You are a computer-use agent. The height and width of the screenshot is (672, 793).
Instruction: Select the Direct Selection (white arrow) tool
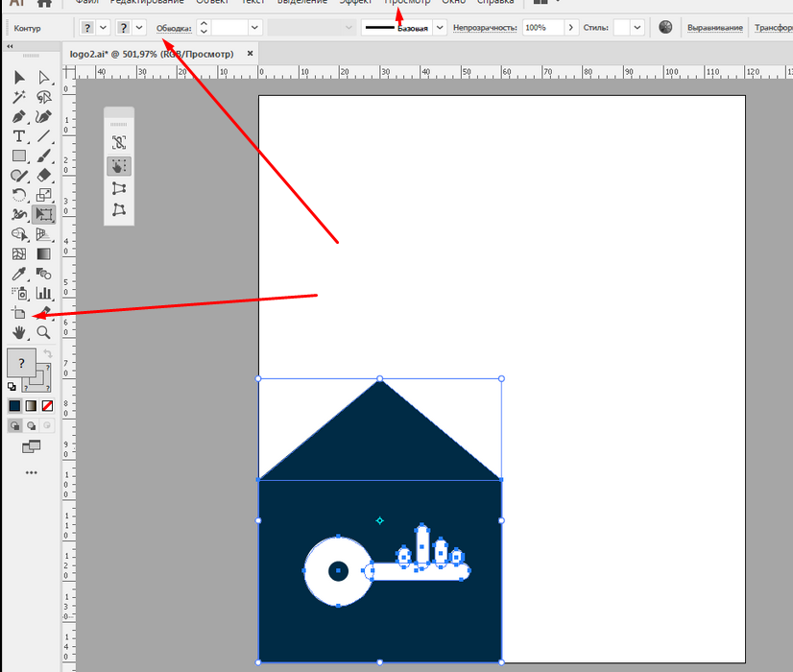point(43,78)
